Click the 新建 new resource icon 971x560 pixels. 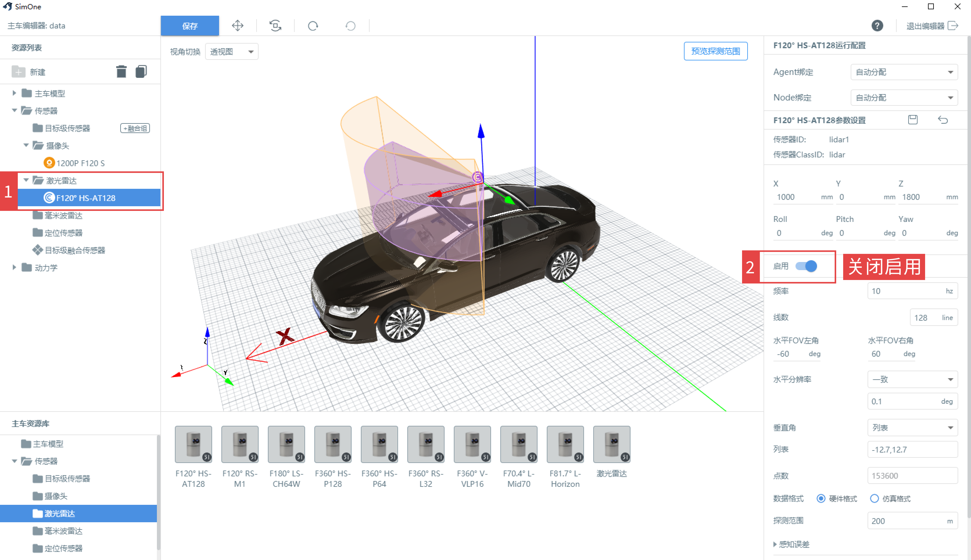pyautogui.click(x=18, y=72)
